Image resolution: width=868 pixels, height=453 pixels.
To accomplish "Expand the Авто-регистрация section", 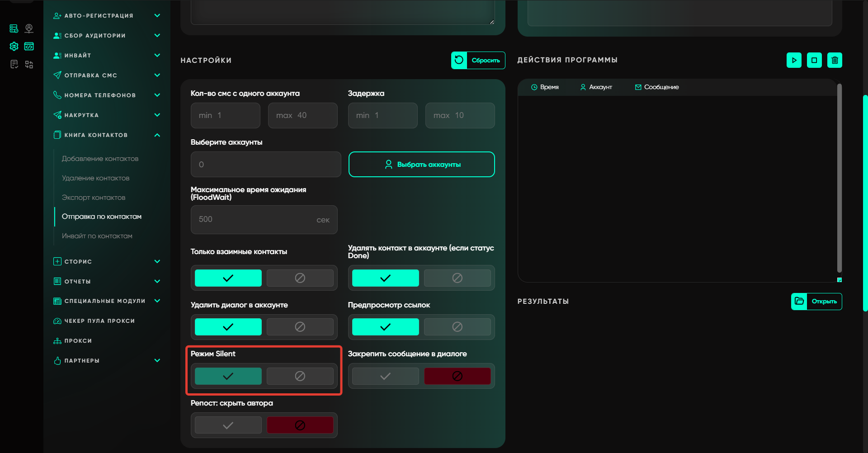I will 157,15.
